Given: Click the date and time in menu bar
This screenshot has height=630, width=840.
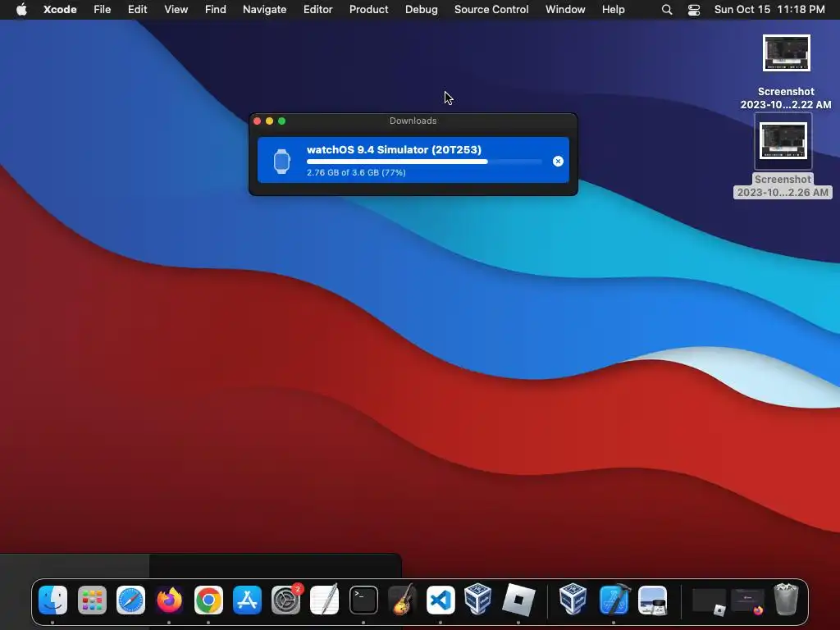Looking at the screenshot, I should click(x=769, y=10).
